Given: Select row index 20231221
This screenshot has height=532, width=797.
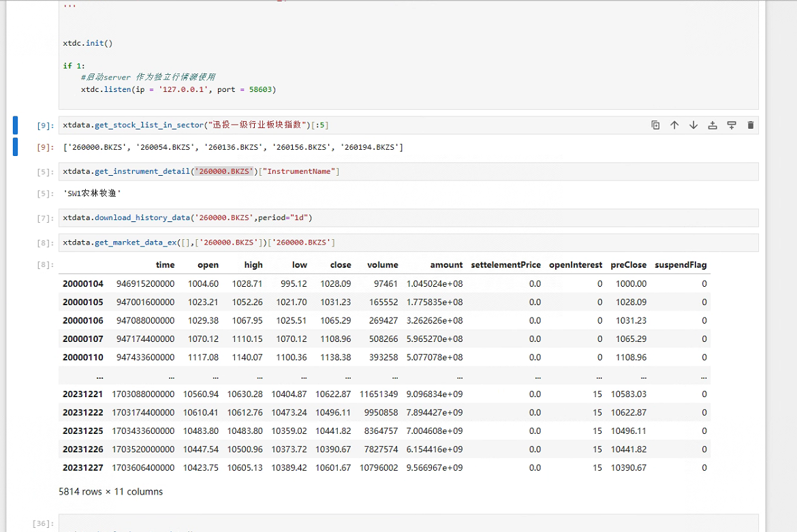Looking at the screenshot, I should [83, 394].
